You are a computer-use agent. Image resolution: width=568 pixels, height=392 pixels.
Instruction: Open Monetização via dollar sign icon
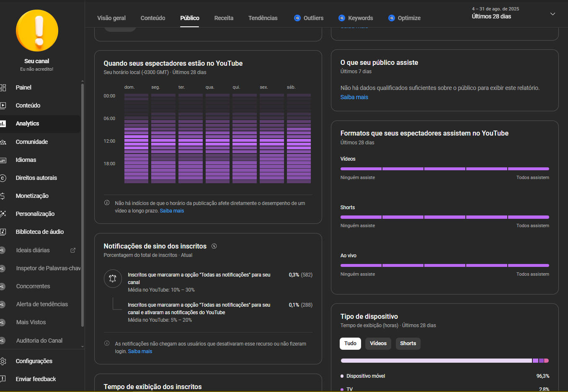pyautogui.click(x=3, y=196)
